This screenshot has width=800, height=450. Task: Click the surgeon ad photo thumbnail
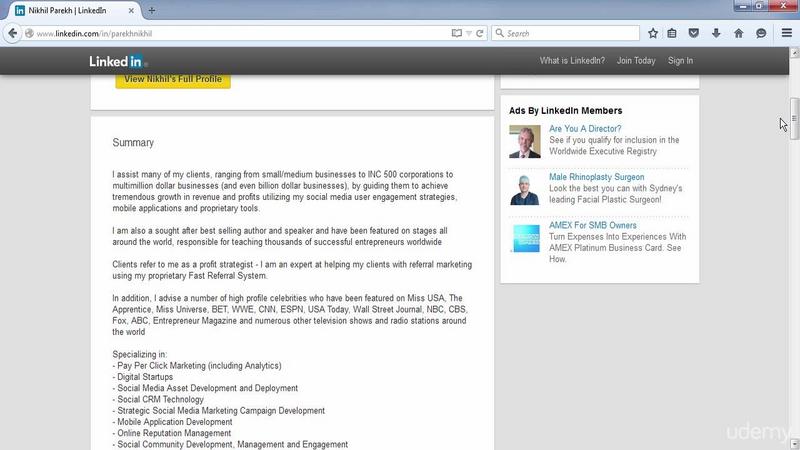pos(524,189)
